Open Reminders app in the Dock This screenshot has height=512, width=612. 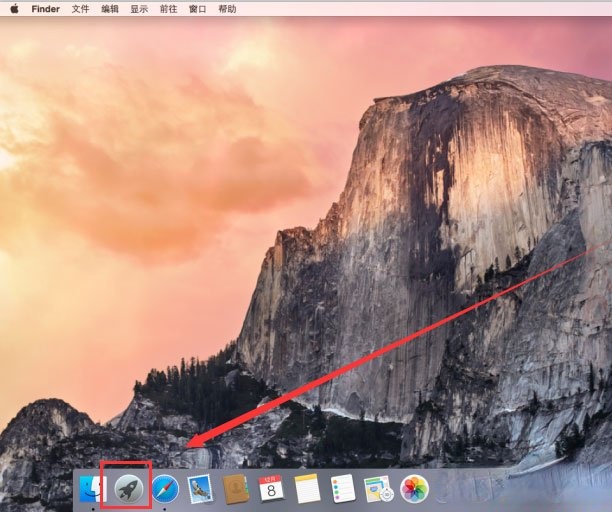tap(342, 488)
